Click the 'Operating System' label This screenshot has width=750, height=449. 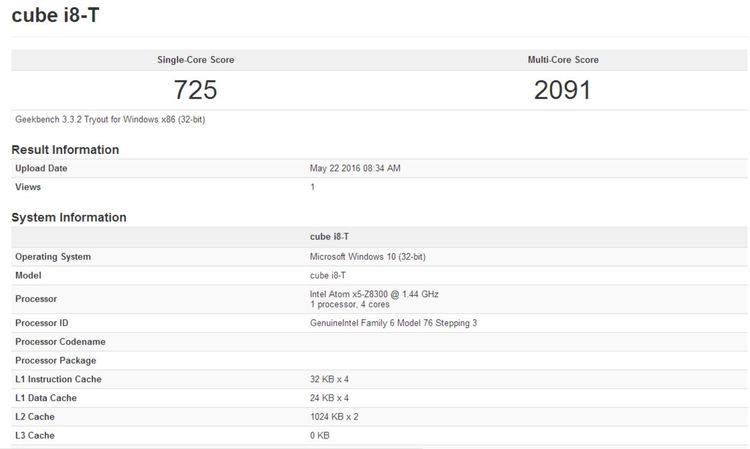53,257
